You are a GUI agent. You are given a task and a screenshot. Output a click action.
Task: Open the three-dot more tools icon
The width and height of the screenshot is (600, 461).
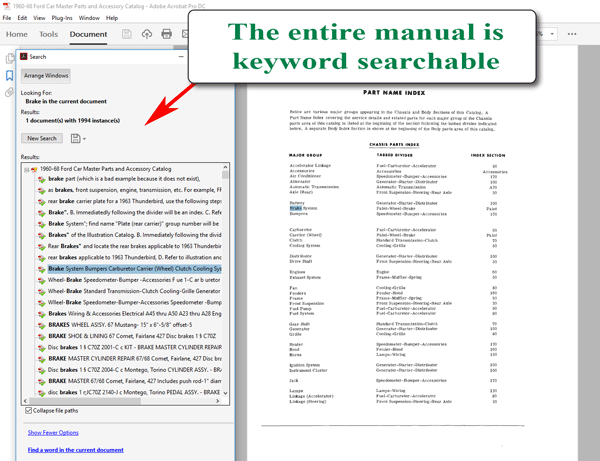[x=572, y=34]
